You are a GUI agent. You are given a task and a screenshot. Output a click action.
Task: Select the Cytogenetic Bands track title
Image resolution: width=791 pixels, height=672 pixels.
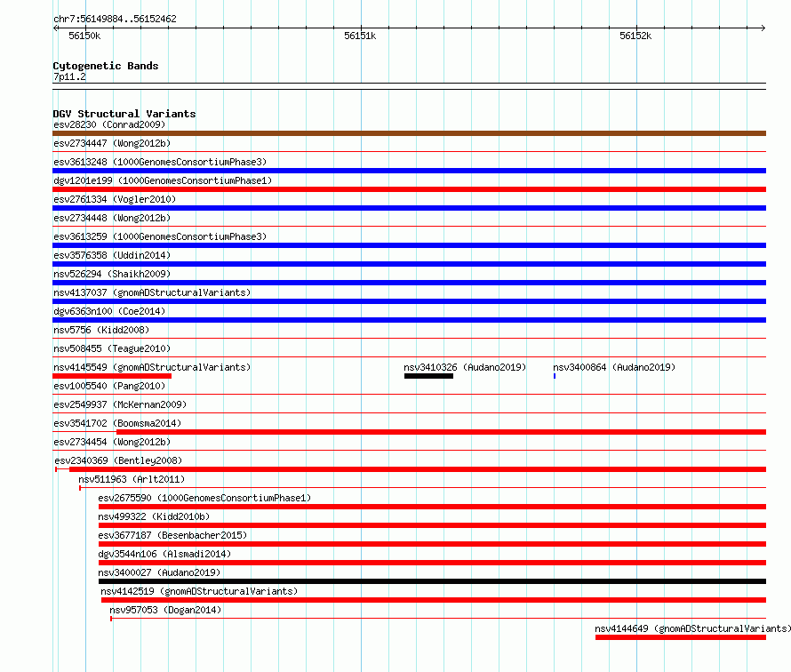(x=106, y=66)
